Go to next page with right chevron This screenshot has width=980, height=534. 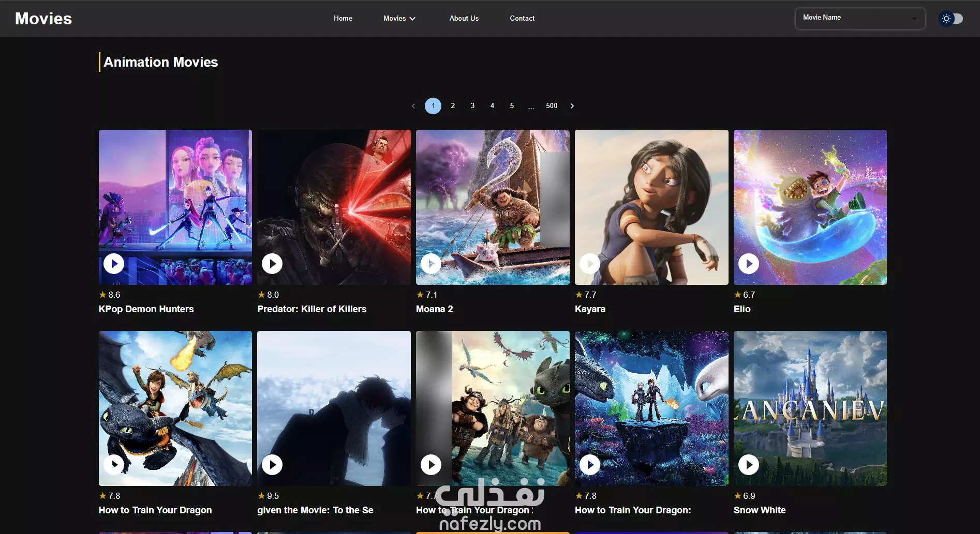[x=572, y=106]
